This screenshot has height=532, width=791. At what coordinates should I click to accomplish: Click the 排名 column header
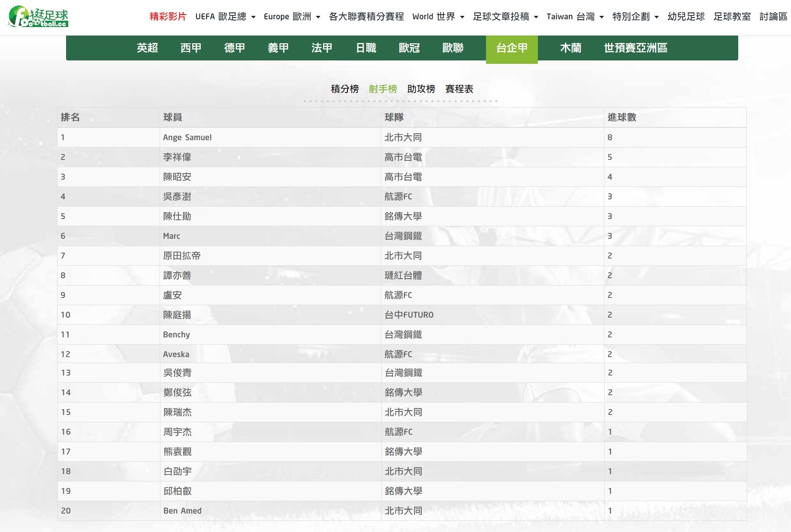coord(70,117)
